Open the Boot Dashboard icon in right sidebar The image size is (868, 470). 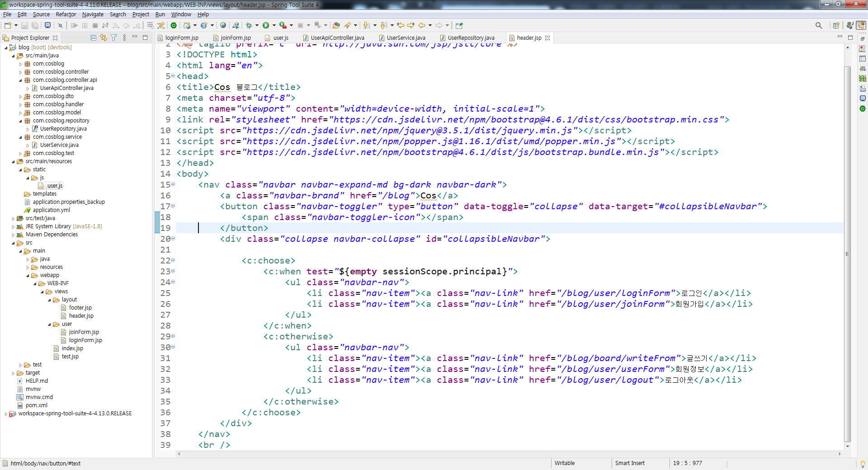coord(863,108)
